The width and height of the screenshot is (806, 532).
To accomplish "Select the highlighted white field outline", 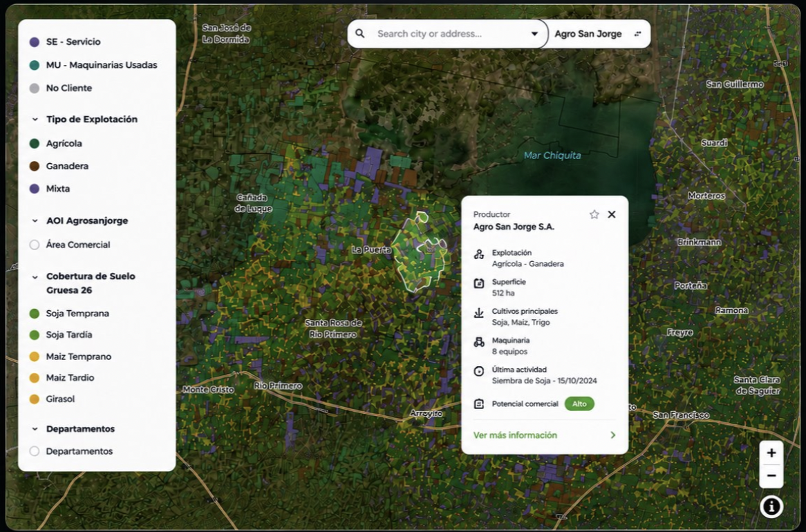I will [420, 252].
